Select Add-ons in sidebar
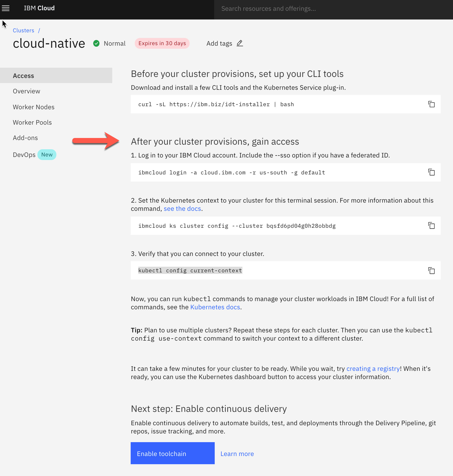453x476 pixels. tap(25, 138)
